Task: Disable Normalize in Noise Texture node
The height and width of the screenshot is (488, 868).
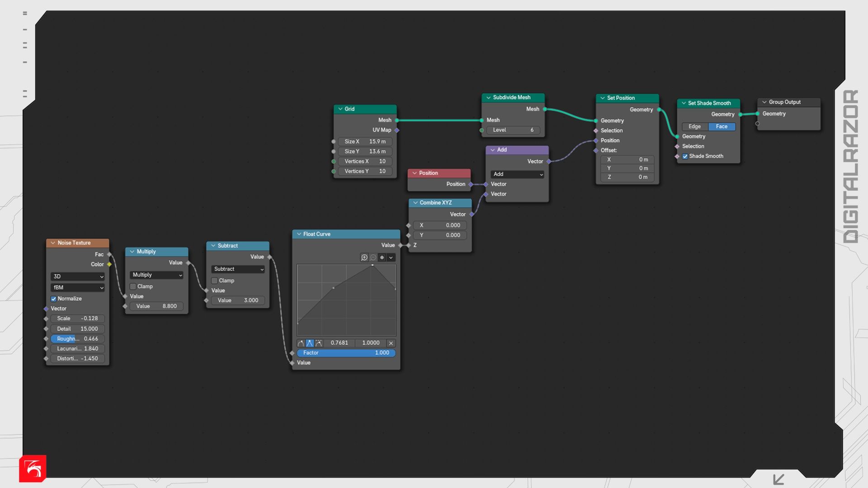Action: (54, 299)
